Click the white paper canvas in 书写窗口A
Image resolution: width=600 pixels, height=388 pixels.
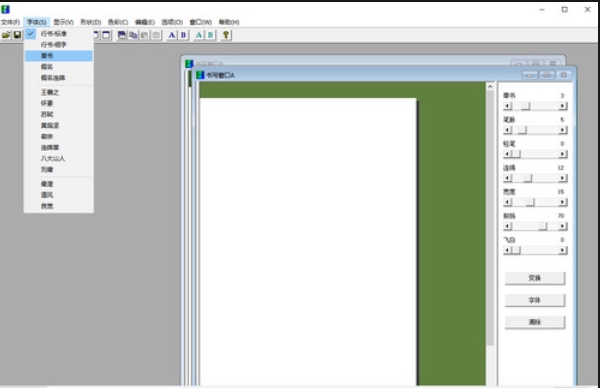[x=308, y=241]
